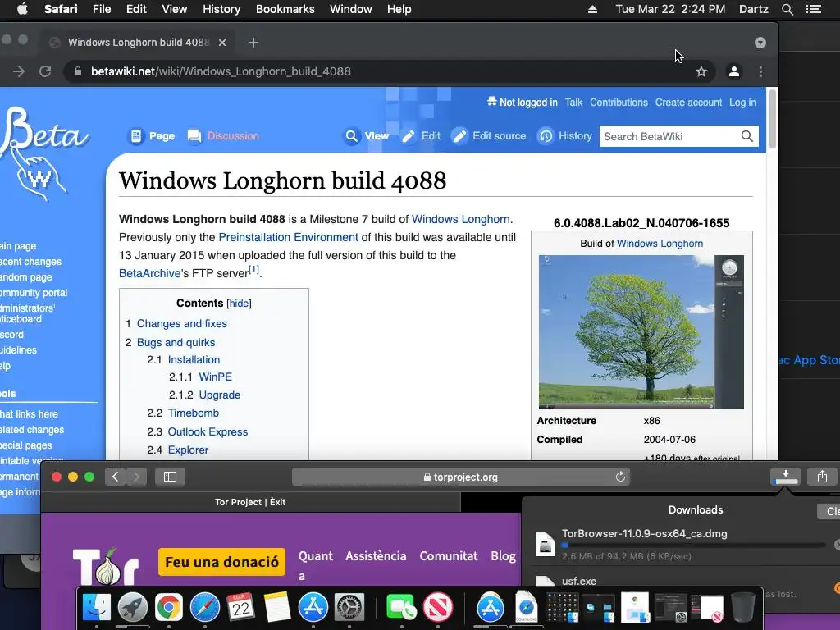Image resolution: width=840 pixels, height=630 pixels.
Task: Open Spotlight search in menu bar
Action: [787, 9]
